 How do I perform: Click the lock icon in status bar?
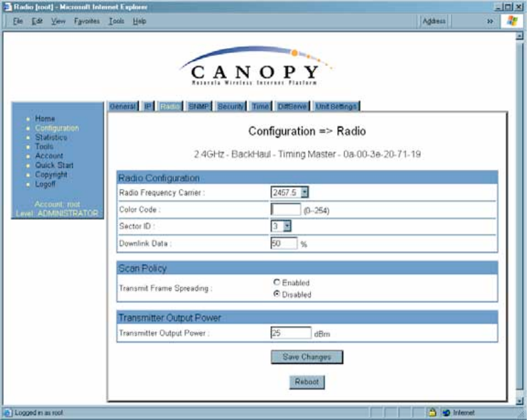click(432, 412)
